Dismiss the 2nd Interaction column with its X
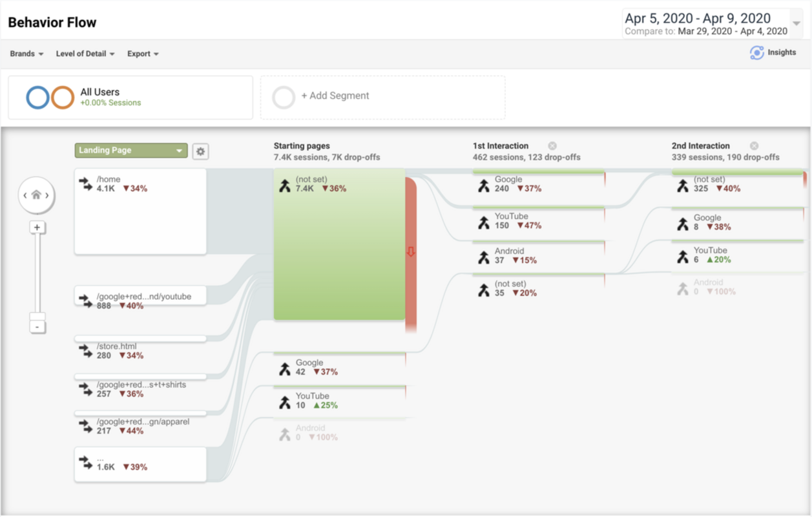Screen dimensions: 812x517 [x=754, y=145]
